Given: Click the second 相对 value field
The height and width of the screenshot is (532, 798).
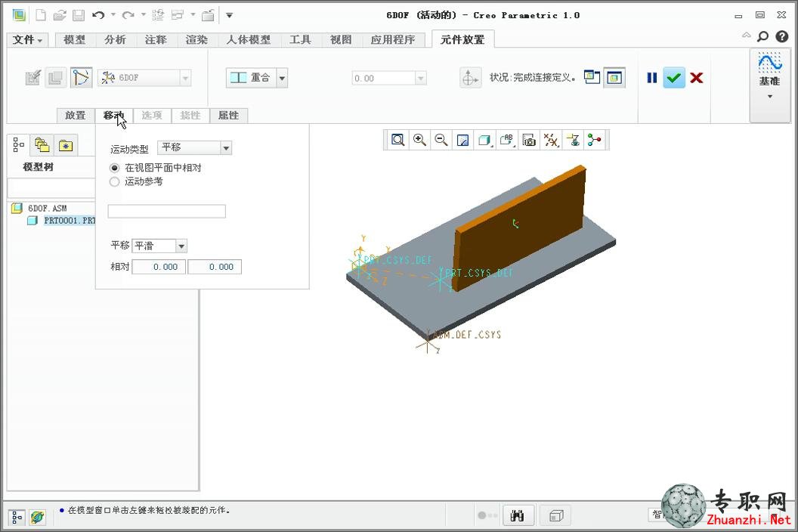Looking at the screenshot, I should point(215,267).
